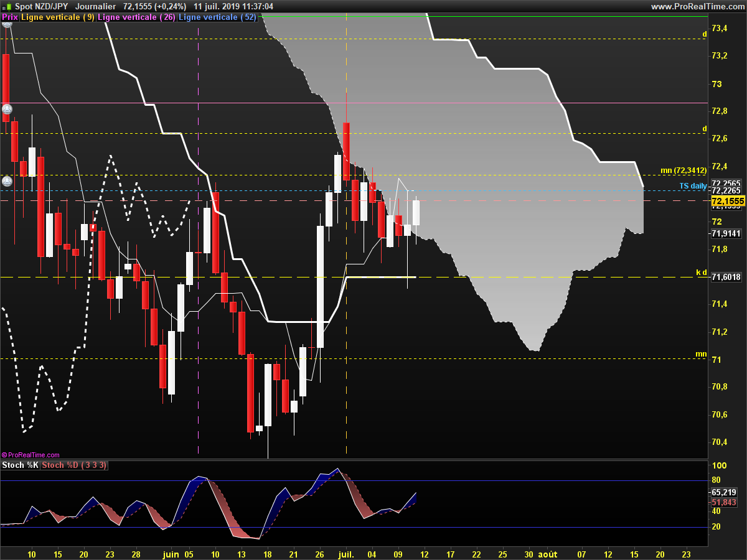This screenshot has height=560, width=747.
Task: Click the juin month label on the date axis
Action: [x=170, y=553]
